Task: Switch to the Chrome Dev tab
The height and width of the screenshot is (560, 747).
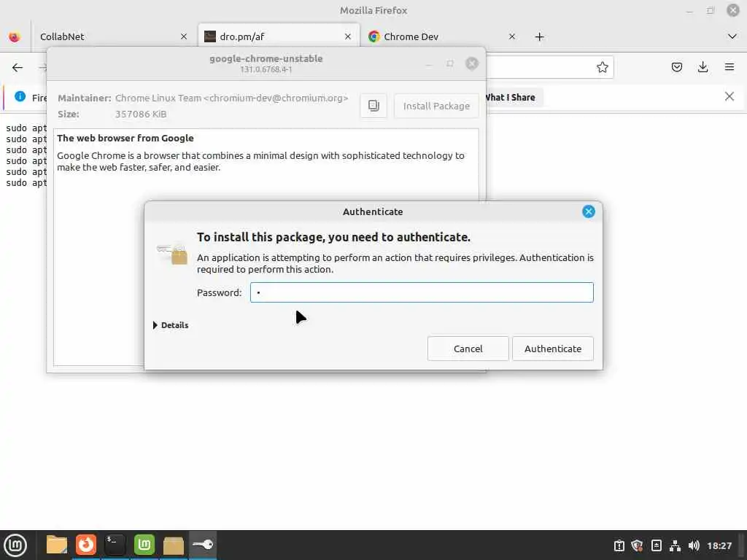Action: [441, 36]
